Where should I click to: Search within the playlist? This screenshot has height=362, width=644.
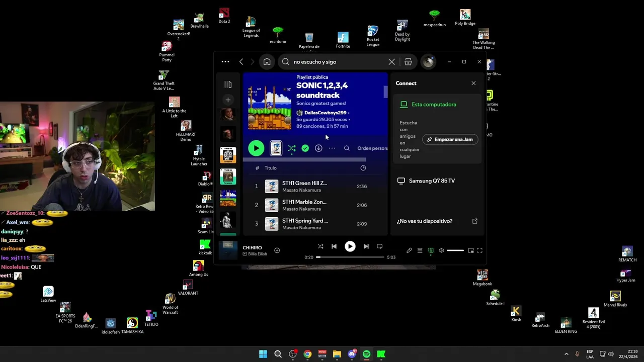tap(347, 148)
